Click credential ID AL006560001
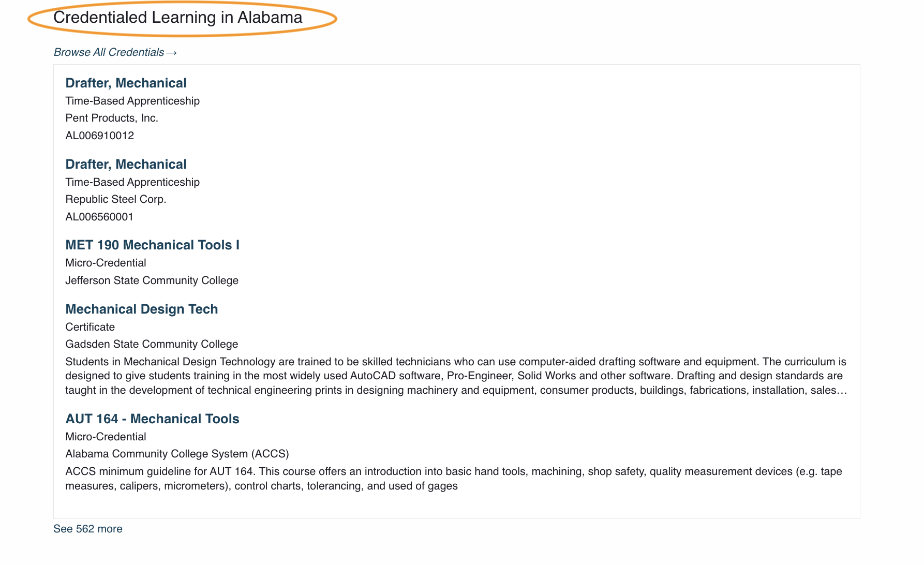 99,217
